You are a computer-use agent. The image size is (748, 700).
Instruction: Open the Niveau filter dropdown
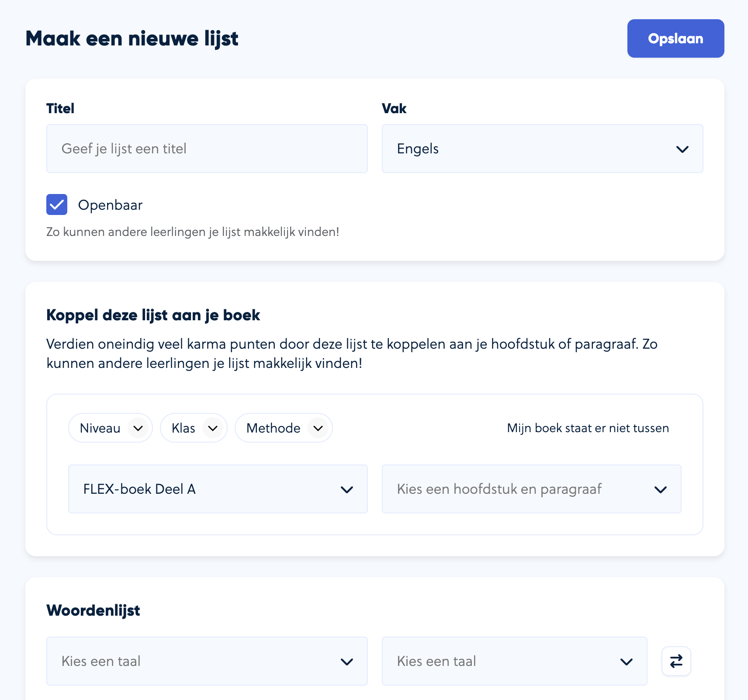100,428
